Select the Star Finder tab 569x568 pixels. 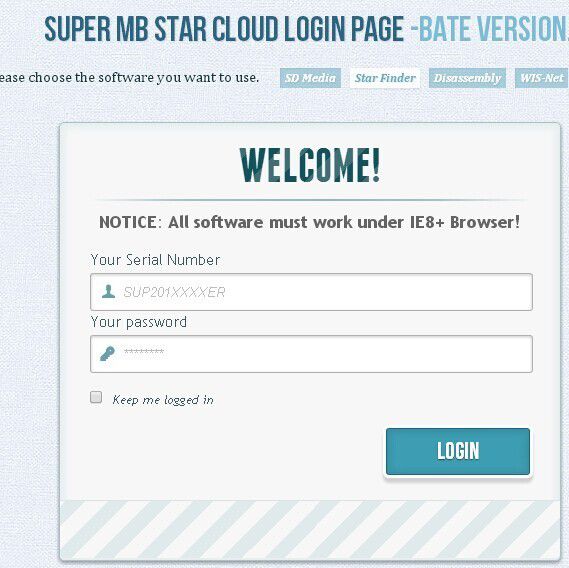[385, 78]
